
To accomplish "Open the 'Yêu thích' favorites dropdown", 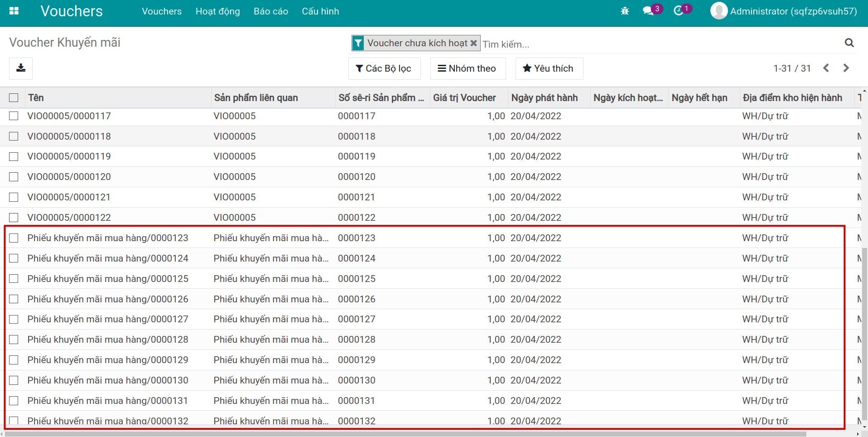I will pyautogui.click(x=549, y=68).
